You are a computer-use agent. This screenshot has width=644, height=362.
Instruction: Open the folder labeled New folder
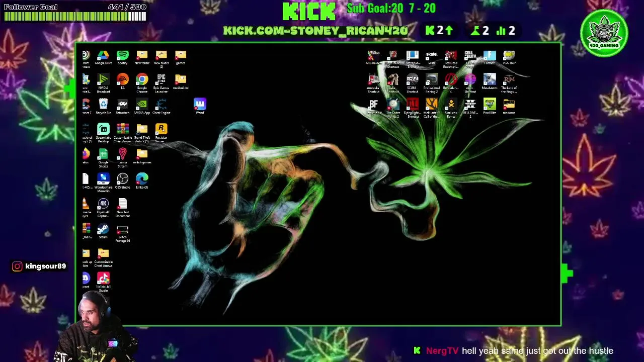click(142, 57)
